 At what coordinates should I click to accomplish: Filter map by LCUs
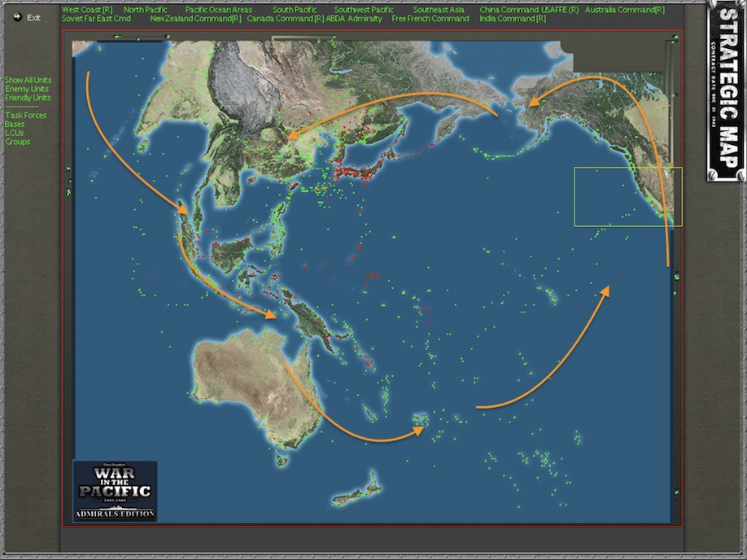click(15, 133)
